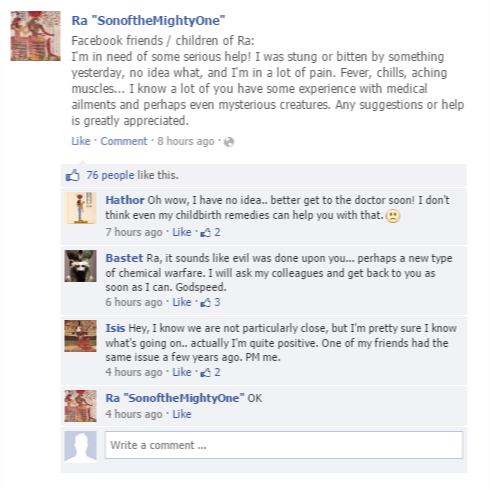
Task: Click Comment link under the main post
Action: [124, 141]
